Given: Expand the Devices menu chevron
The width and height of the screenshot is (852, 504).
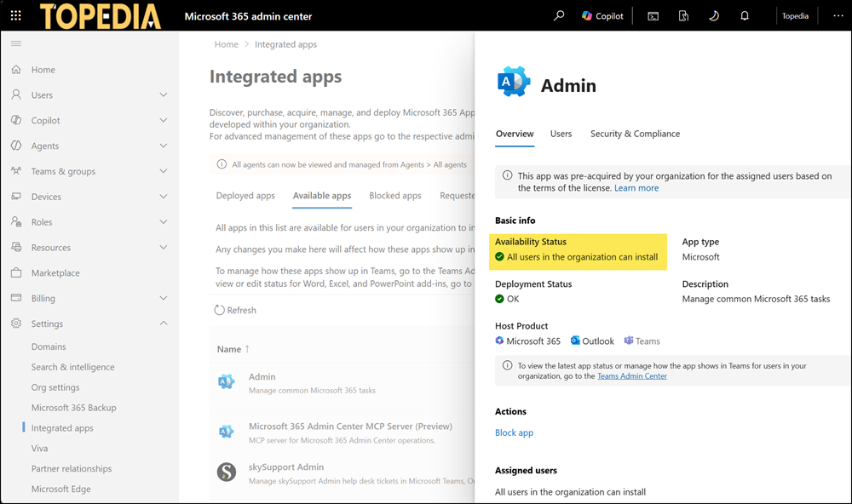Looking at the screenshot, I should 163,196.
